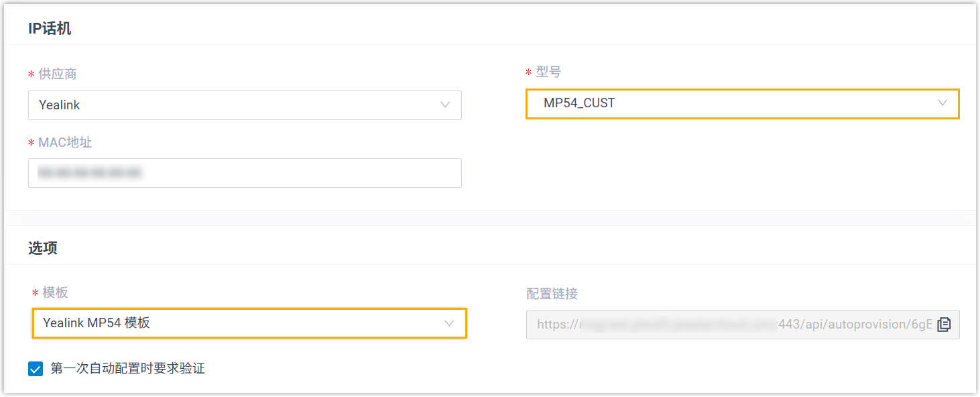Click the 第一次自动配置时要求验证 label text
Image resolution: width=980 pixels, height=397 pixels.
click(127, 369)
